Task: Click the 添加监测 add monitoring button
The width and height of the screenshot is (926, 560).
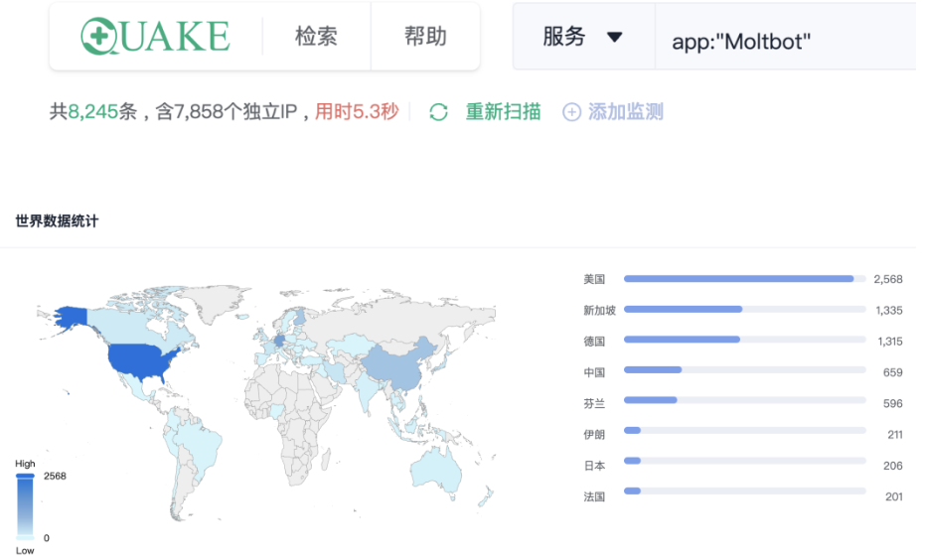Action: tap(625, 112)
